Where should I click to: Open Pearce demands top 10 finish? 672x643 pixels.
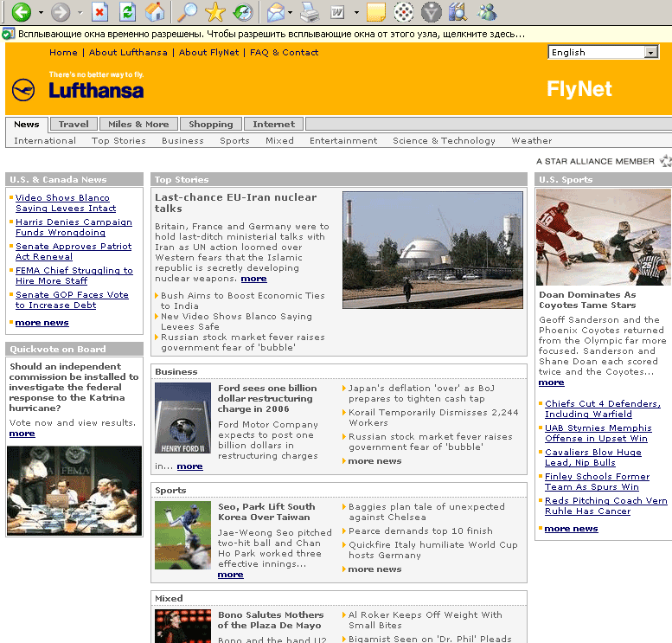coord(420,531)
